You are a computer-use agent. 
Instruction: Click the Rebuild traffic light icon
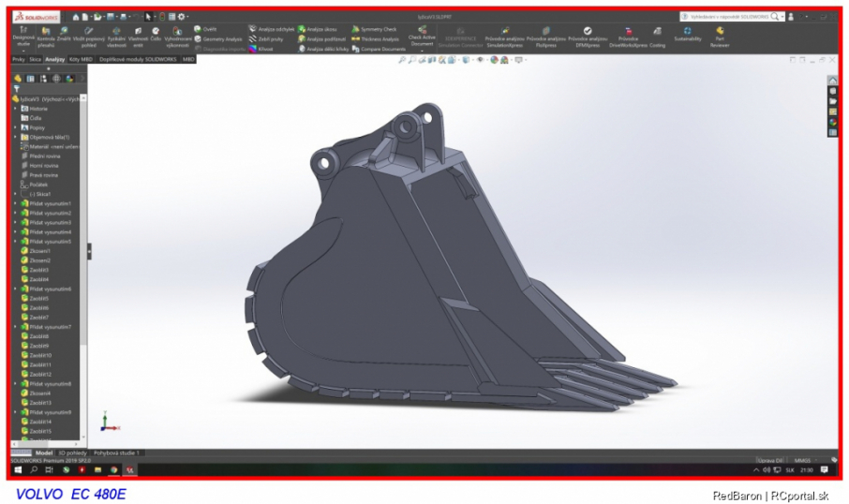[162, 17]
